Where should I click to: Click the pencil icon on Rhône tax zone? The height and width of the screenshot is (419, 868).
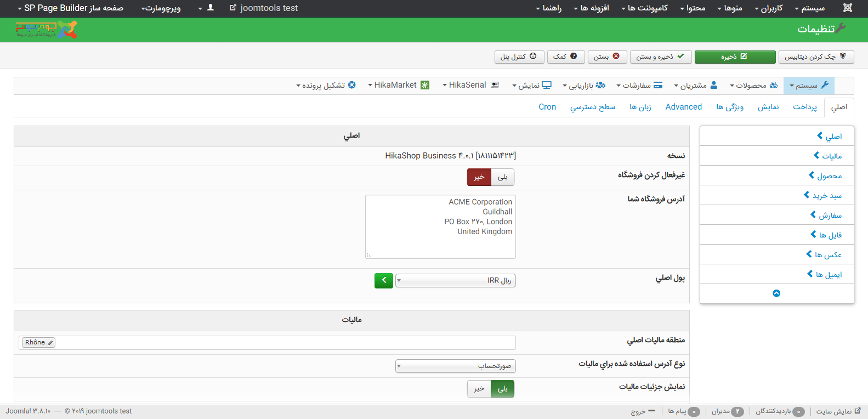tap(50, 343)
